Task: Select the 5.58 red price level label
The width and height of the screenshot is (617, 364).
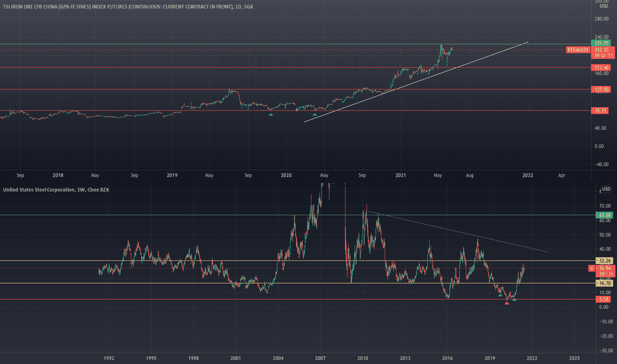Action: click(604, 299)
